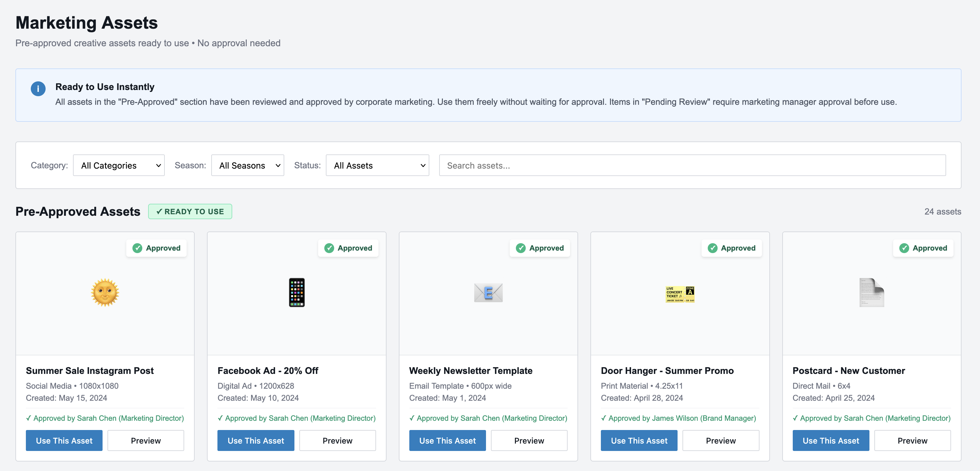Click inside the Search assets field
980x471 pixels.
(x=692, y=165)
